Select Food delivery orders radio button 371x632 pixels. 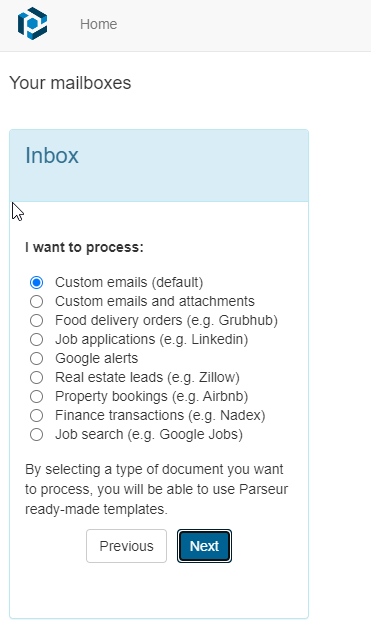point(36,320)
